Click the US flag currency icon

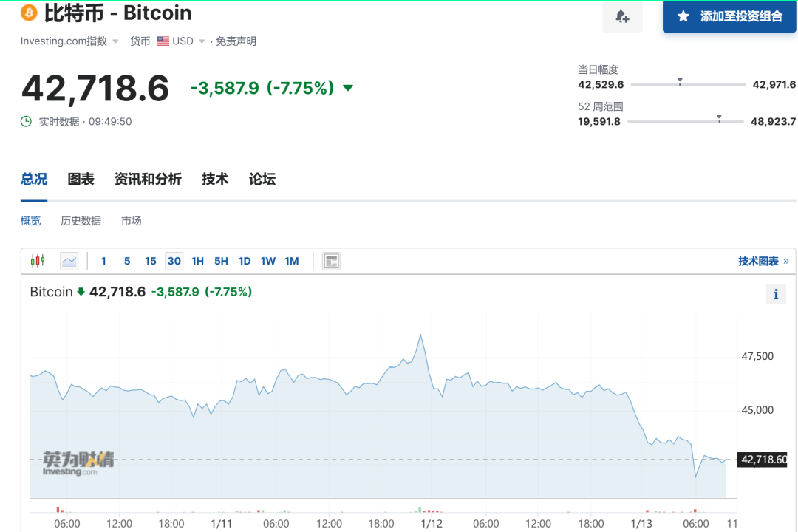pos(163,41)
